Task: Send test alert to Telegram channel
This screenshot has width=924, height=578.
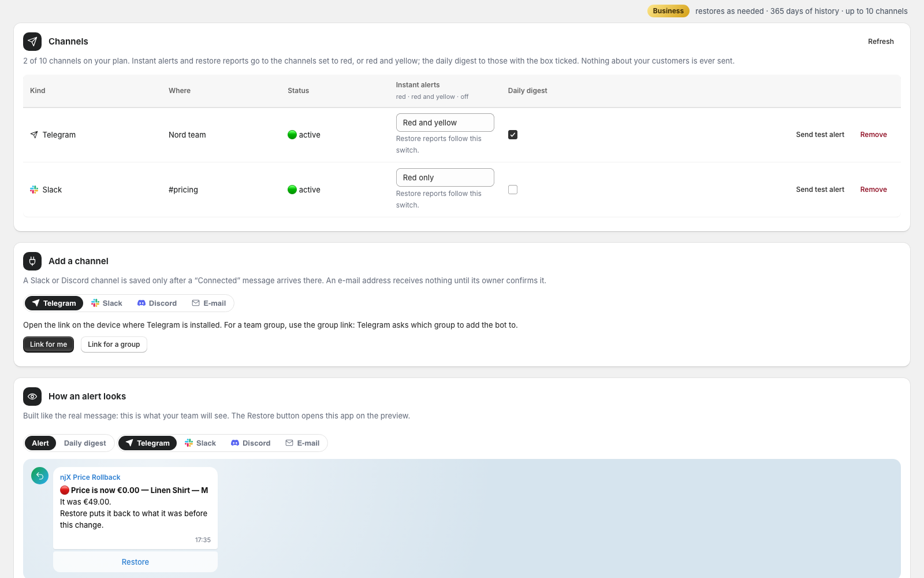Action: pos(820,135)
